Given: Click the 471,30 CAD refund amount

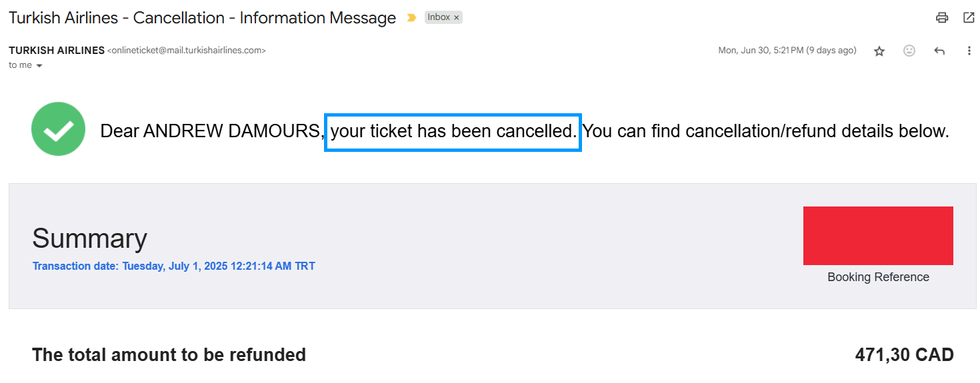Looking at the screenshot, I should 904,355.
